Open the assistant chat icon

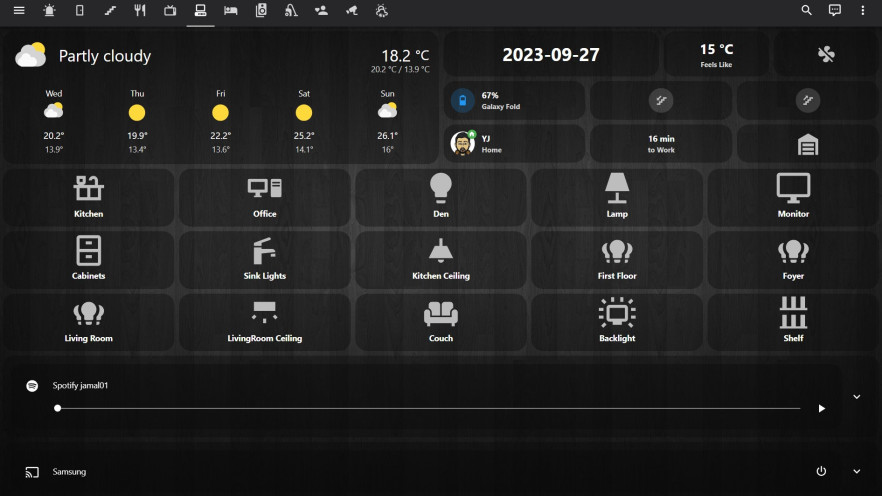(835, 11)
